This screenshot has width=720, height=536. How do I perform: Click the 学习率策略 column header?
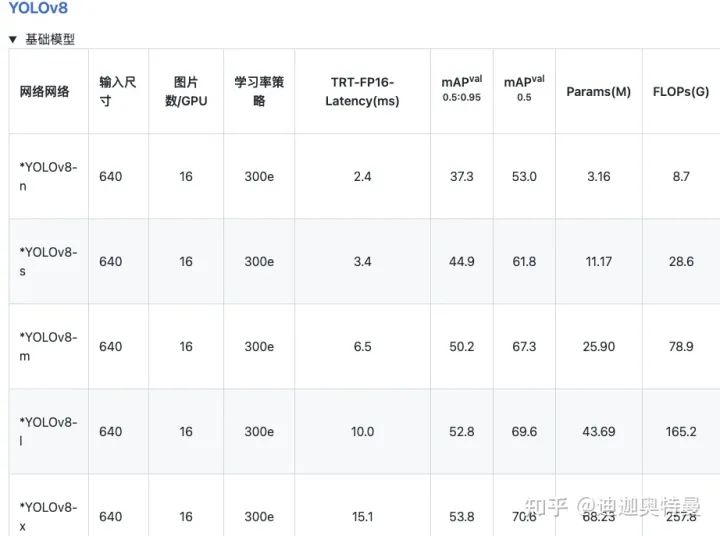tap(259, 91)
